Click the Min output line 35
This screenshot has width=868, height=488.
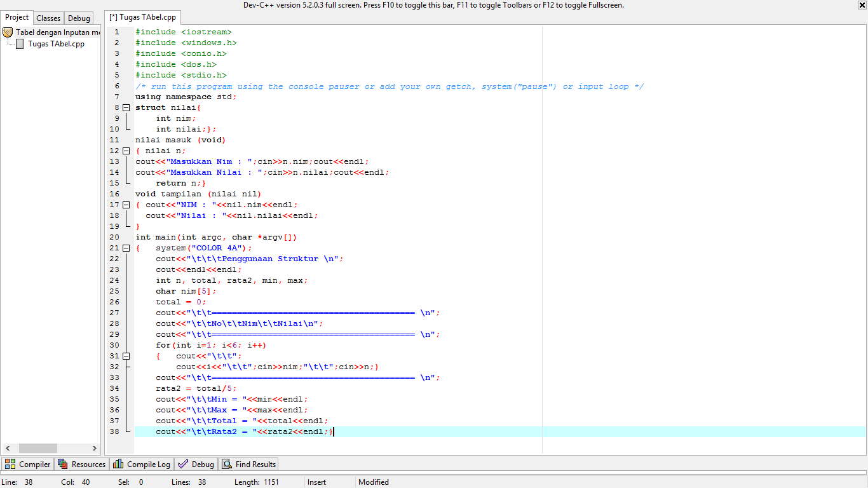232,399
